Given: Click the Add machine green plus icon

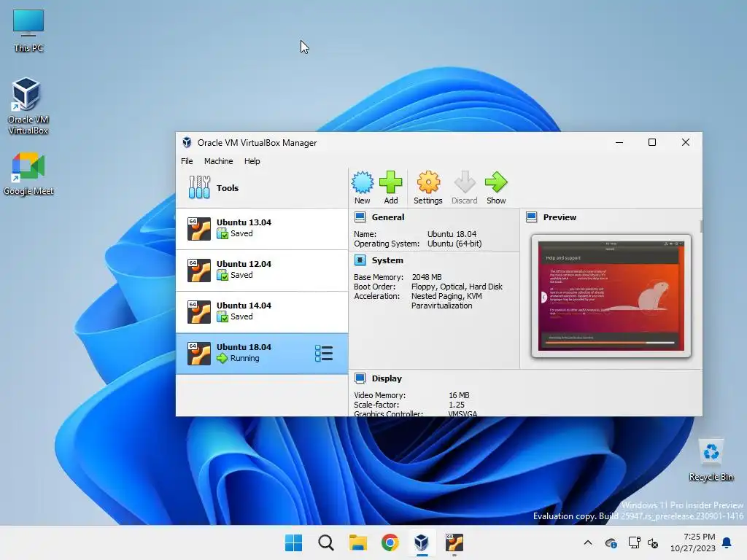Looking at the screenshot, I should [x=391, y=182].
